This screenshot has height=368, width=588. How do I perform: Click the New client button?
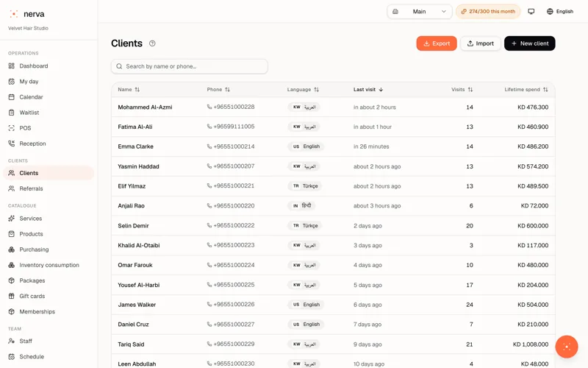[x=529, y=43]
